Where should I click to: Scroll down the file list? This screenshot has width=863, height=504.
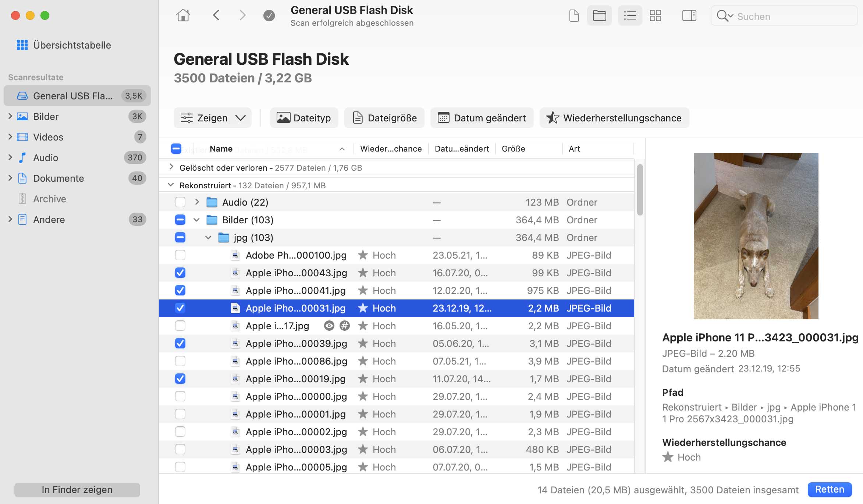640,360
